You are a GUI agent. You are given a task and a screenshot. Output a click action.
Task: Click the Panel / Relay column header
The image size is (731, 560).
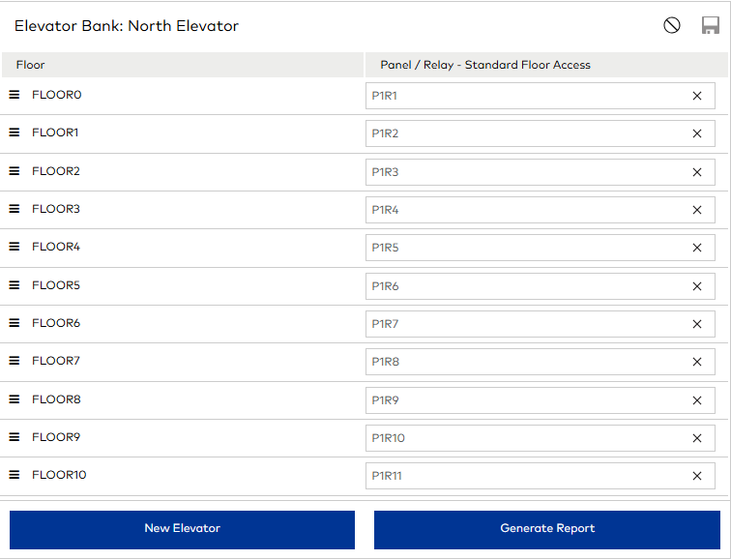(x=485, y=65)
